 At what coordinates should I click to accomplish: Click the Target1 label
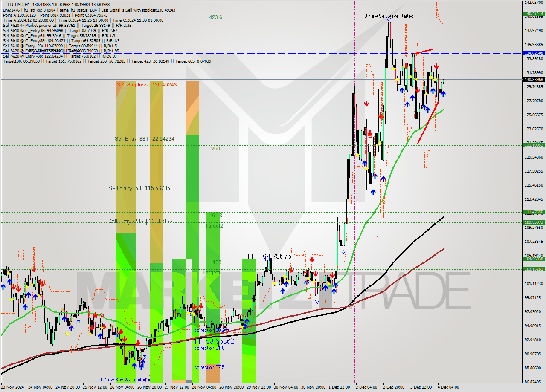pyautogui.click(x=211, y=272)
